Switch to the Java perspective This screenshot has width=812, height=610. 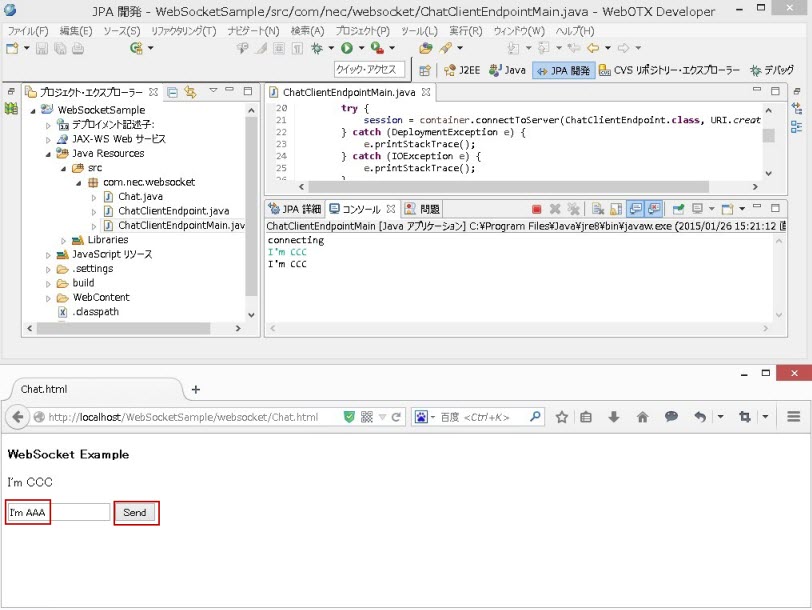[x=507, y=70]
